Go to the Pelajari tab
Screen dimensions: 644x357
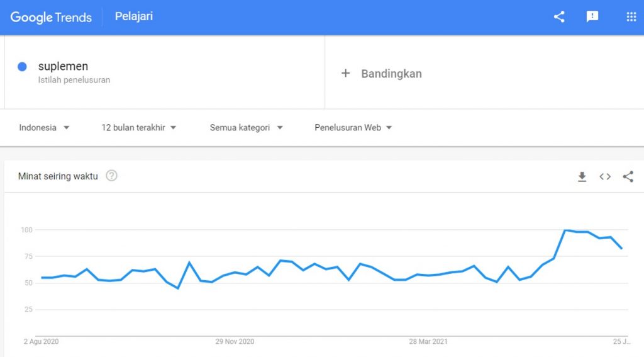tap(134, 16)
